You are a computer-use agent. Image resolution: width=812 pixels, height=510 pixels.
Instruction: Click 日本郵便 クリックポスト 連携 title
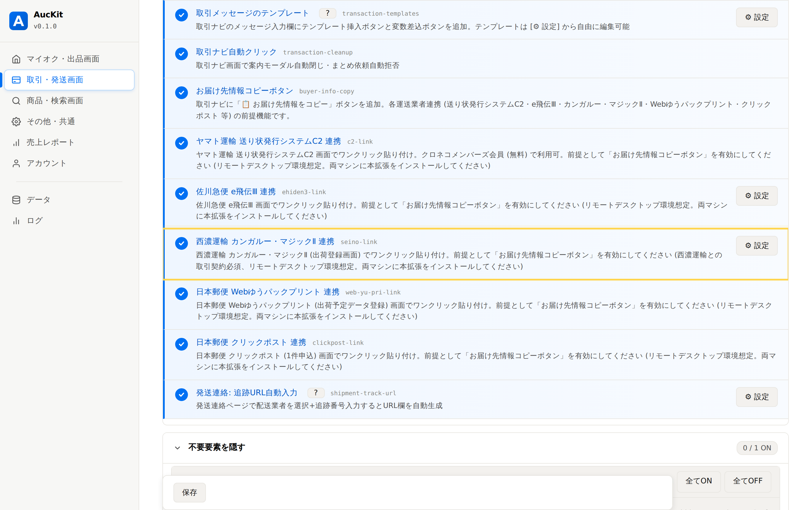pos(251,342)
